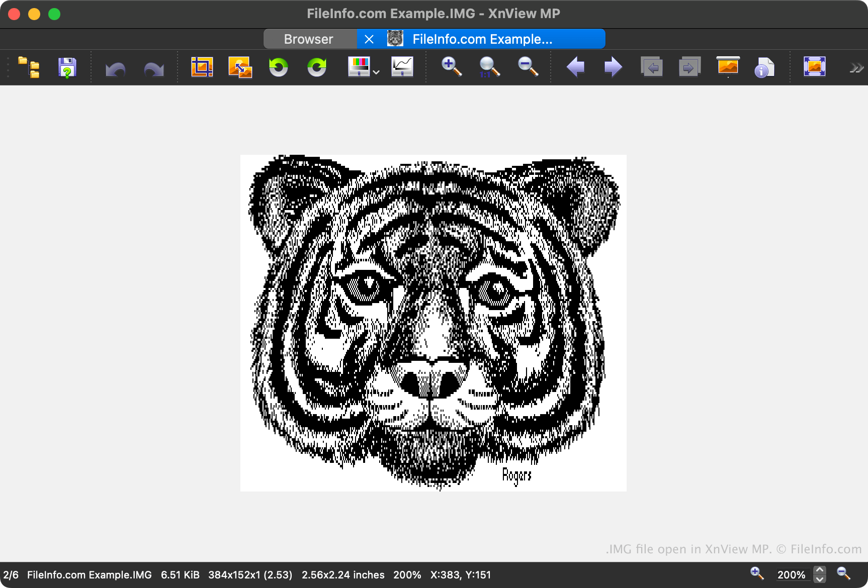Rotate image clockwise
The image size is (868, 588).
(x=317, y=67)
